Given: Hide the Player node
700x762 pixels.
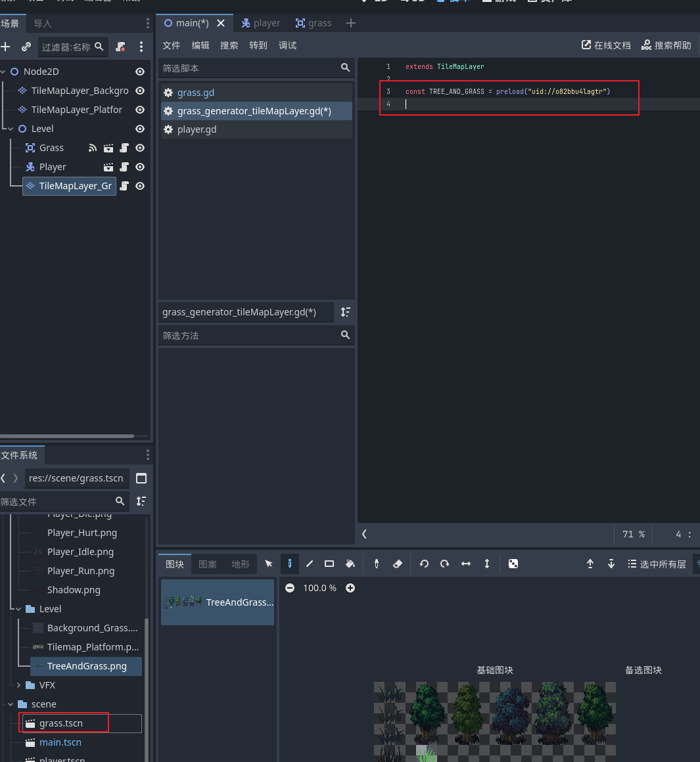Looking at the screenshot, I should click(140, 167).
